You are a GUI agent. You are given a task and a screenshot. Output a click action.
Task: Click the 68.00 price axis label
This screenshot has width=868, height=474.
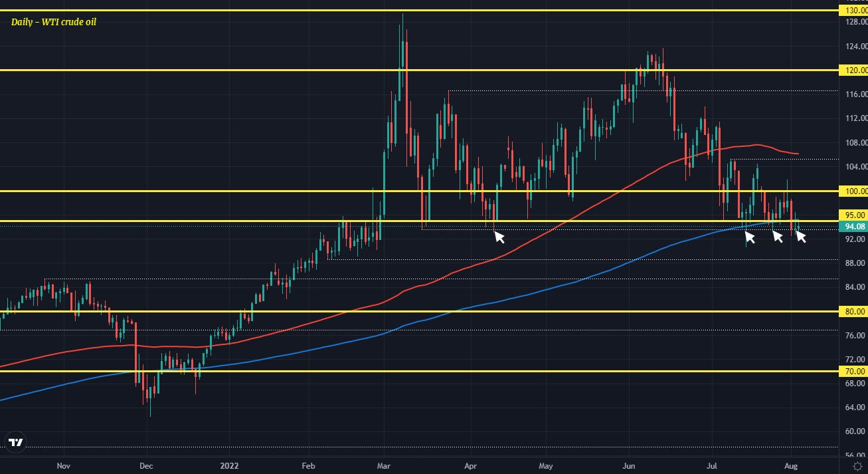(x=855, y=383)
